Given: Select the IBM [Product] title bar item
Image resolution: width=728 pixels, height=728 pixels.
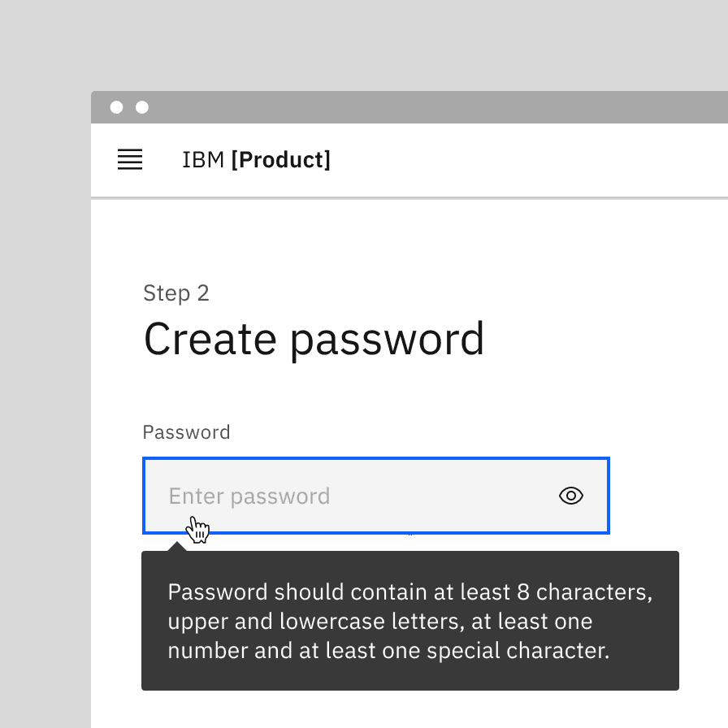Looking at the screenshot, I should coord(257,159).
